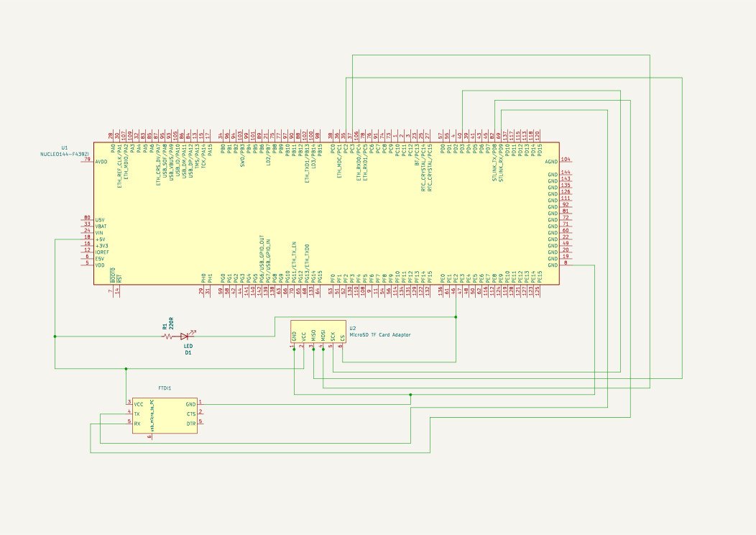Click the 'ETH_REF_CLK/PA1' pin label

pos(119,165)
